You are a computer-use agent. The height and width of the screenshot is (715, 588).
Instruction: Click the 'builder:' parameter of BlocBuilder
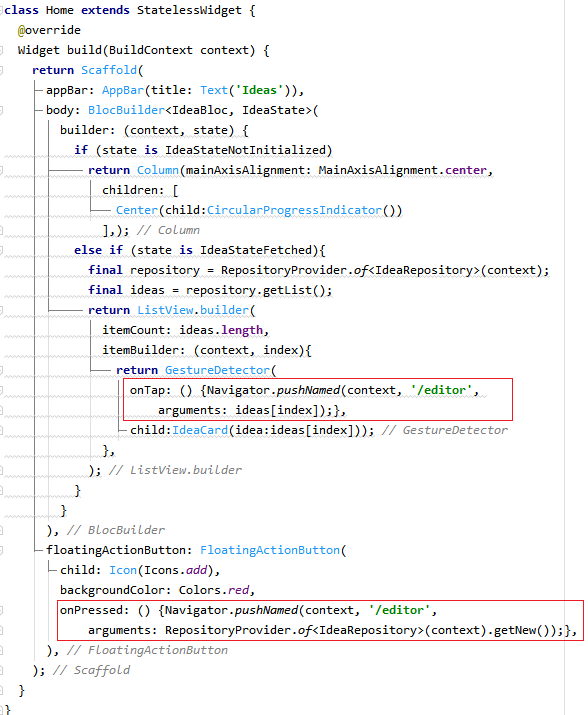(88, 130)
